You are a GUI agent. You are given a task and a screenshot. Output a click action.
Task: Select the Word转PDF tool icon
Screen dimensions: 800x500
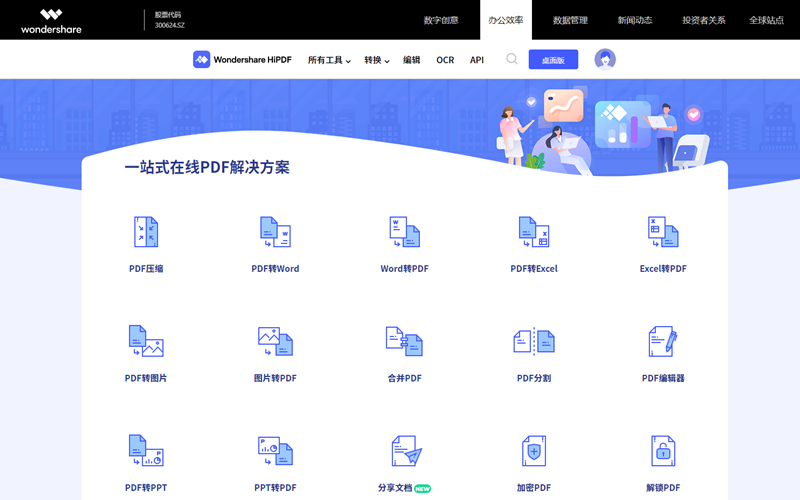[x=404, y=232]
